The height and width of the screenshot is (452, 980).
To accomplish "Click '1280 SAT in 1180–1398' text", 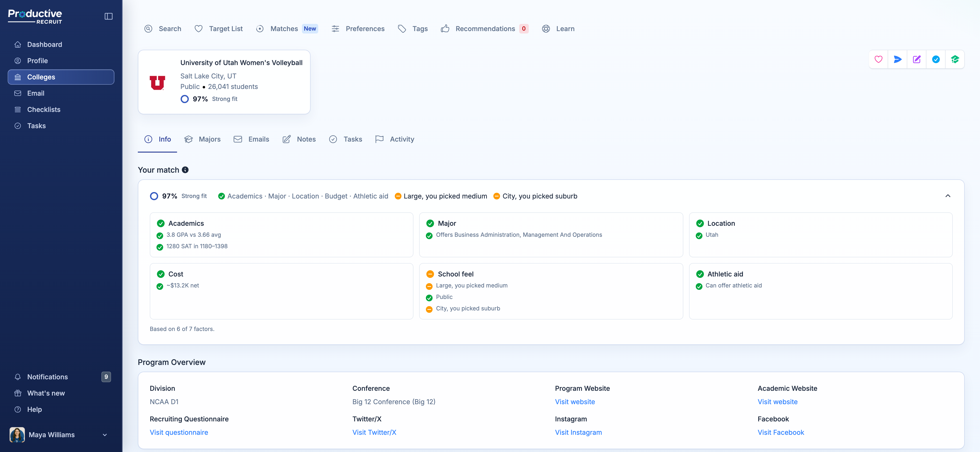I will point(197,246).
